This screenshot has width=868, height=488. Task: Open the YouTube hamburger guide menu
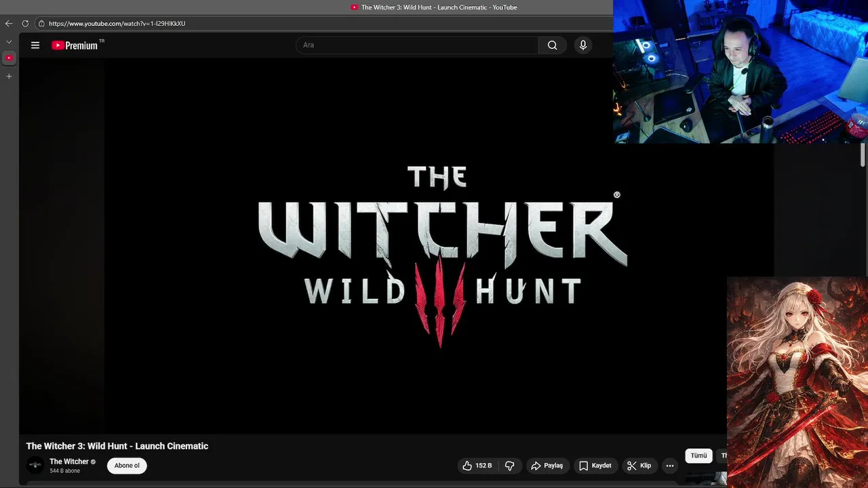[x=35, y=45]
